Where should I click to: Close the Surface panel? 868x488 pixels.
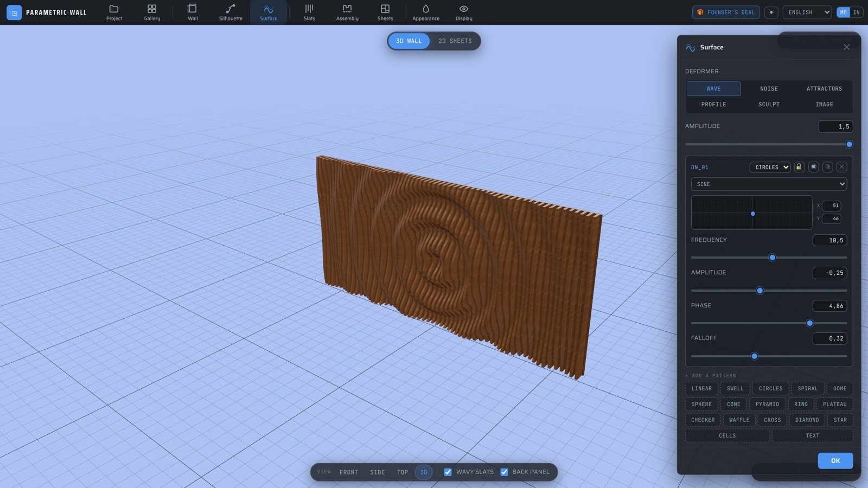coord(846,47)
